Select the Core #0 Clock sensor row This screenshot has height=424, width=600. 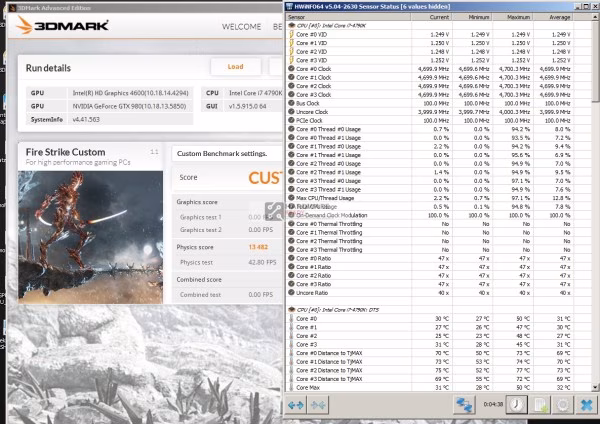coord(430,69)
